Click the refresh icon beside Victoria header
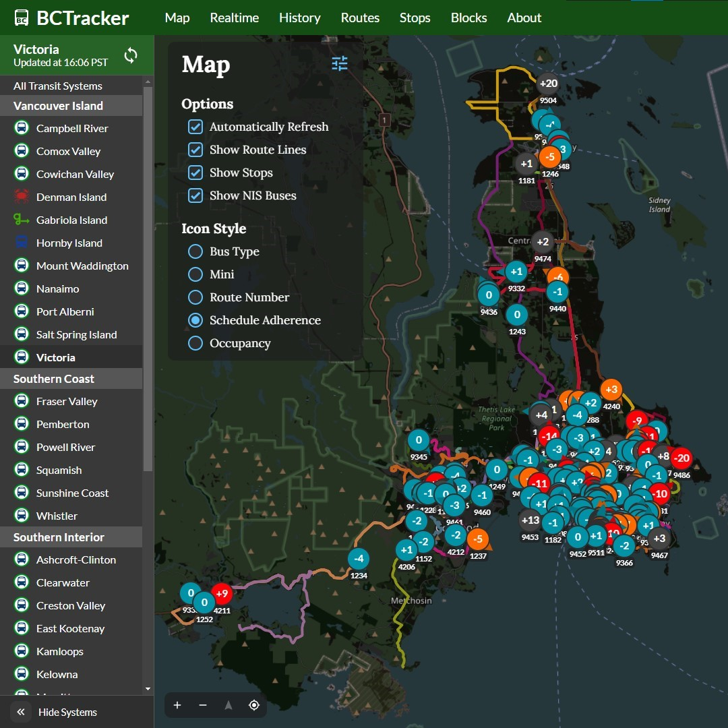 (131, 55)
